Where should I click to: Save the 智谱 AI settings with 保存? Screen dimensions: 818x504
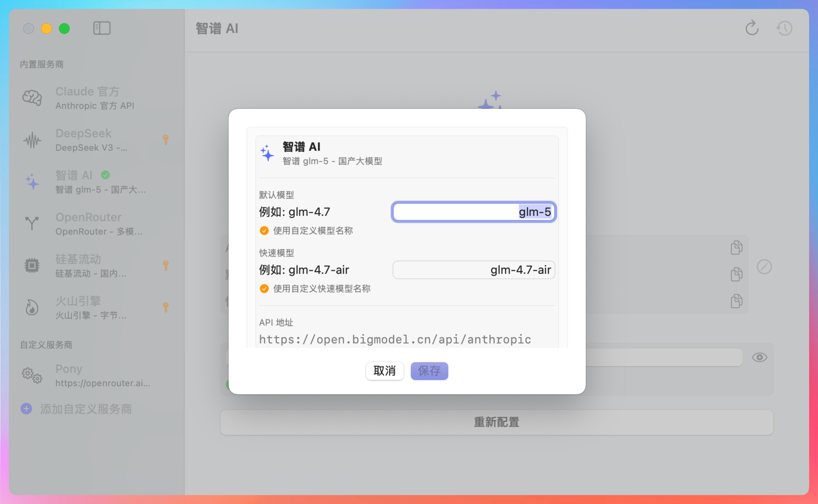click(429, 371)
